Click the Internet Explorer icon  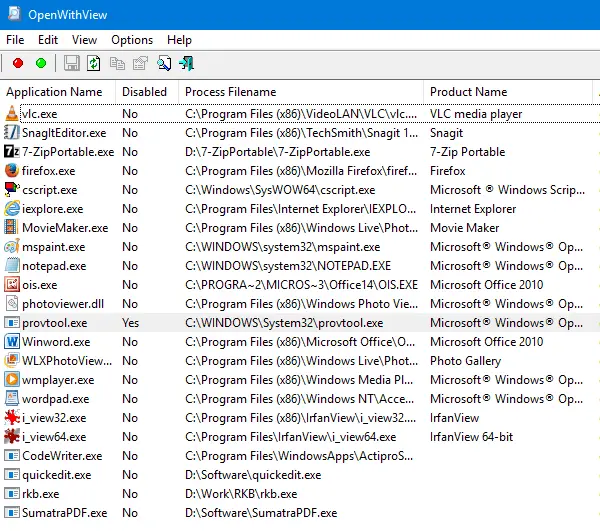tap(11, 208)
